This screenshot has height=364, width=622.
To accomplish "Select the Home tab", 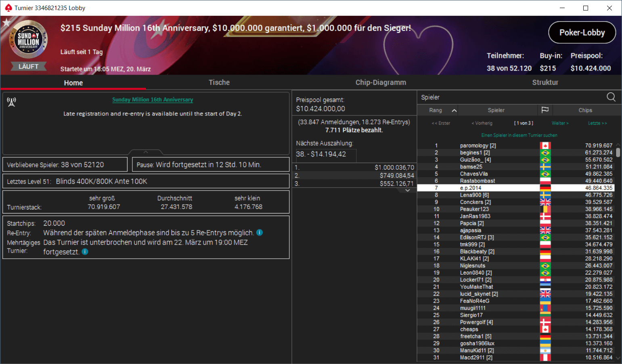I will pos(73,83).
